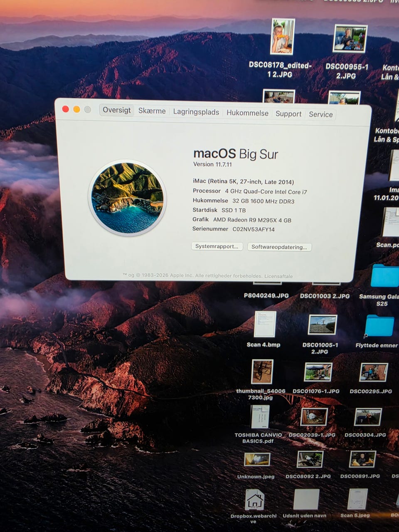Switch to the Skærme tab
The image size is (399, 532).
point(152,111)
